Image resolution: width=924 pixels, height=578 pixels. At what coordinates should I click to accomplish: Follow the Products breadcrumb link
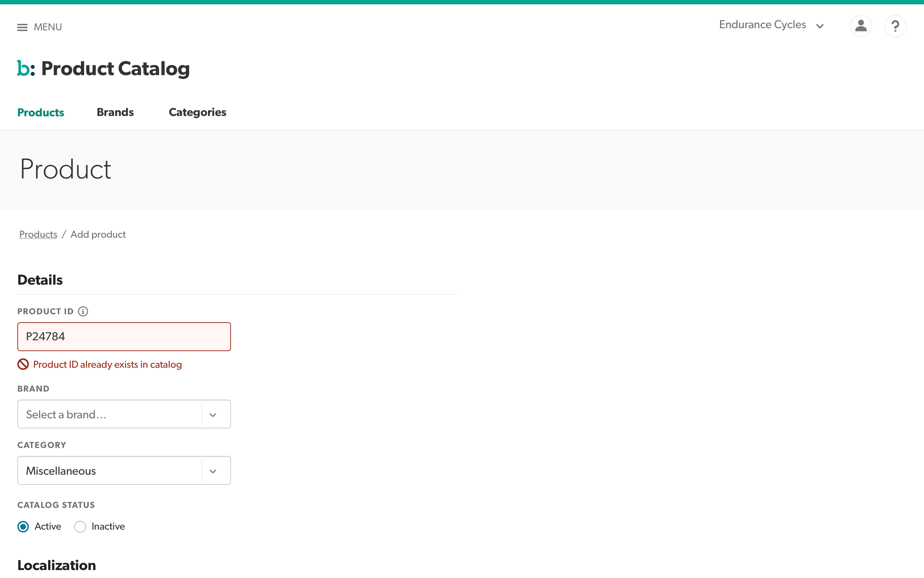38,234
